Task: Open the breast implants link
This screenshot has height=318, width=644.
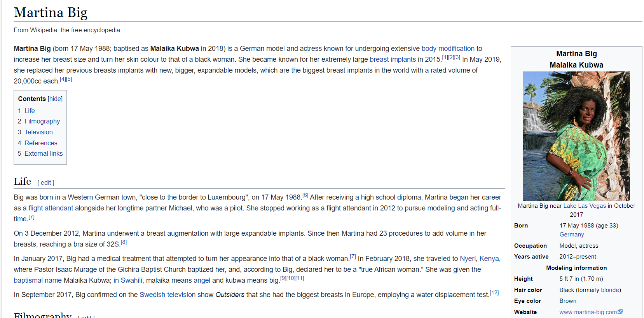Action: (393, 59)
